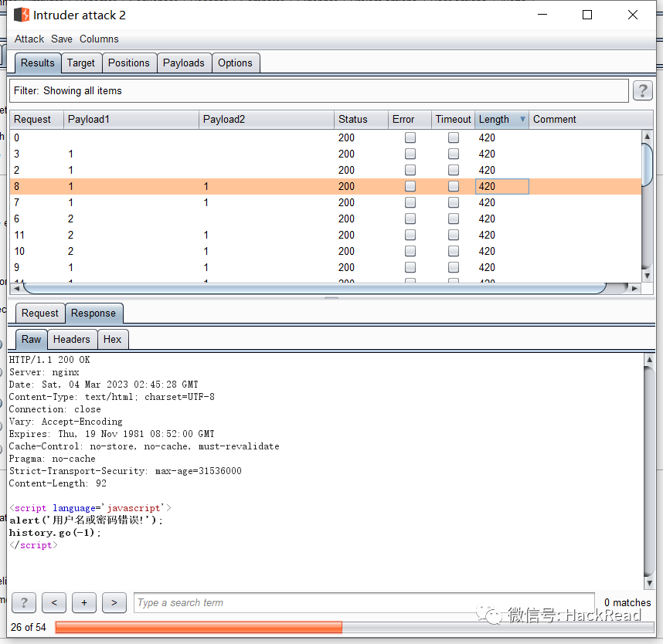This screenshot has height=644, width=663.
Task: Select request 10 row
Action: [325, 252]
